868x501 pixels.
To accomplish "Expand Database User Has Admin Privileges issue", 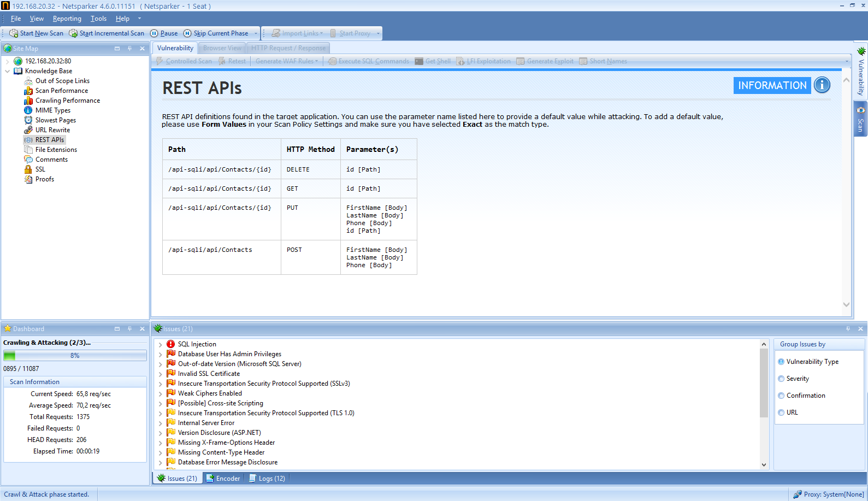I will 160,354.
